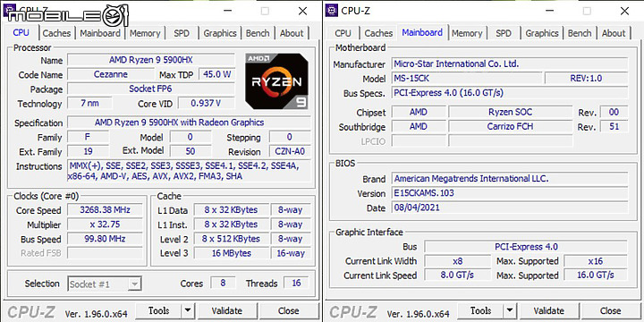Switch to Caches tab in left window

pyautogui.click(x=56, y=33)
